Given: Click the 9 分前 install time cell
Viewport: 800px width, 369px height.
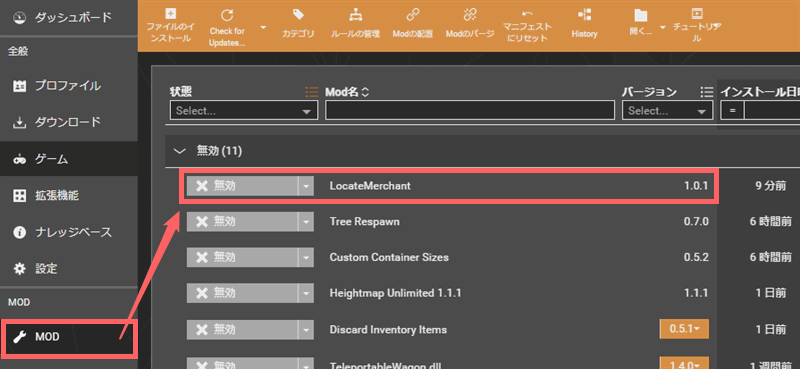Looking at the screenshot, I should coord(770,186).
